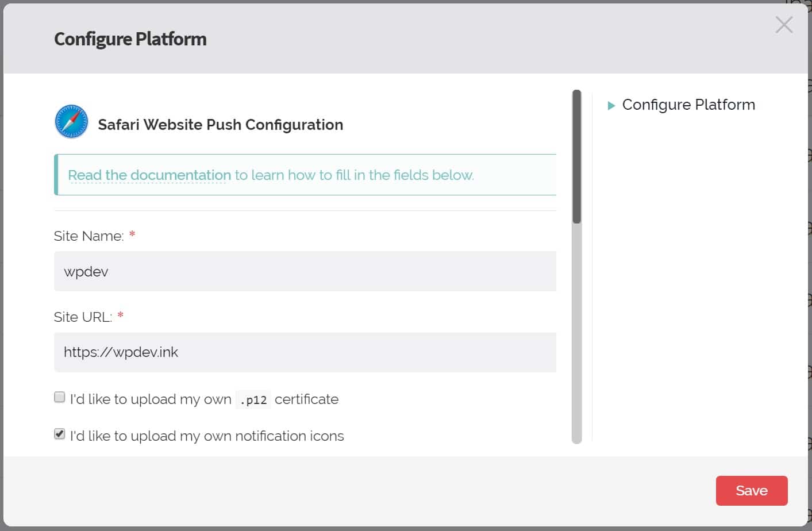Click the X icon to dismiss the dialog
Image resolution: width=812 pixels, height=531 pixels.
(784, 25)
